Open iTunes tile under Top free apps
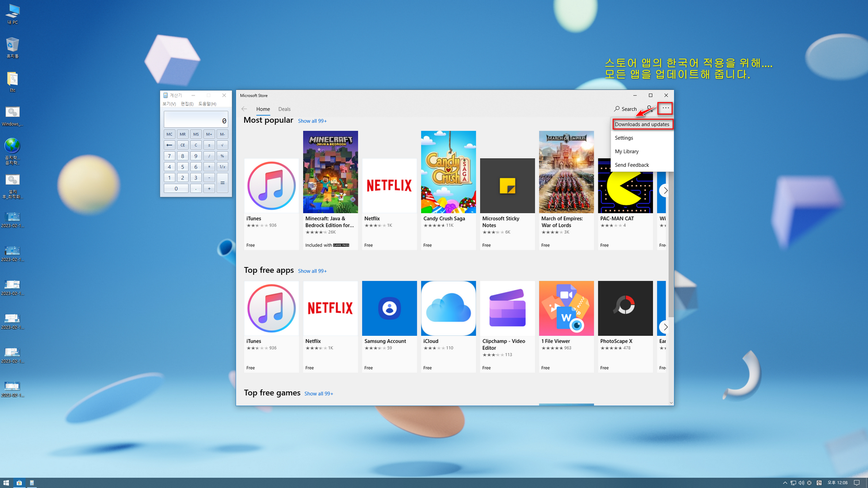Screen dimensions: 868x488 click(x=271, y=326)
